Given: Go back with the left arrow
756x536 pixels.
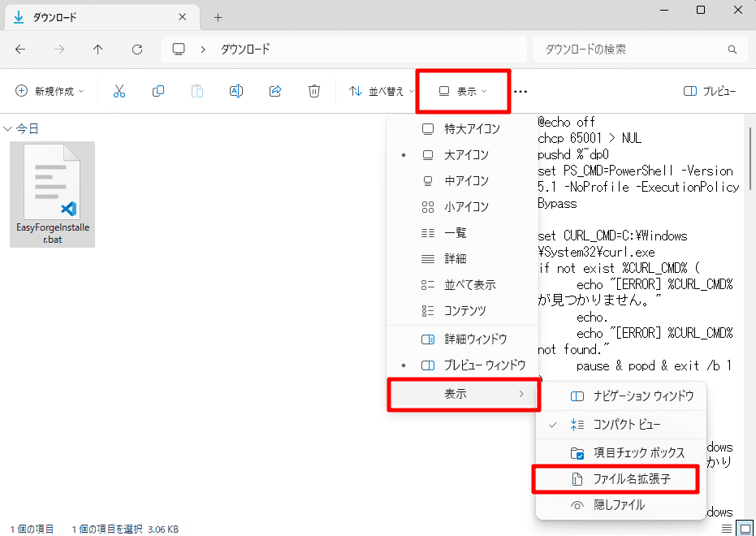Looking at the screenshot, I should tap(20, 50).
